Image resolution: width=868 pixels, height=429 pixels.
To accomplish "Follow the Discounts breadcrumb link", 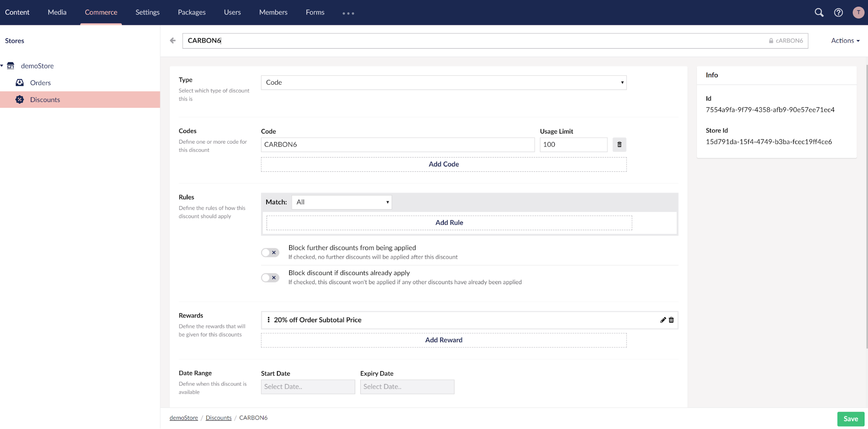I will [x=218, y=418].
